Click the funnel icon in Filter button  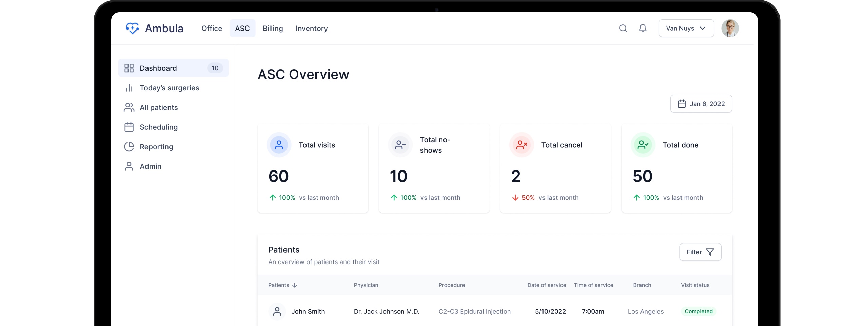tap(710, 252)
